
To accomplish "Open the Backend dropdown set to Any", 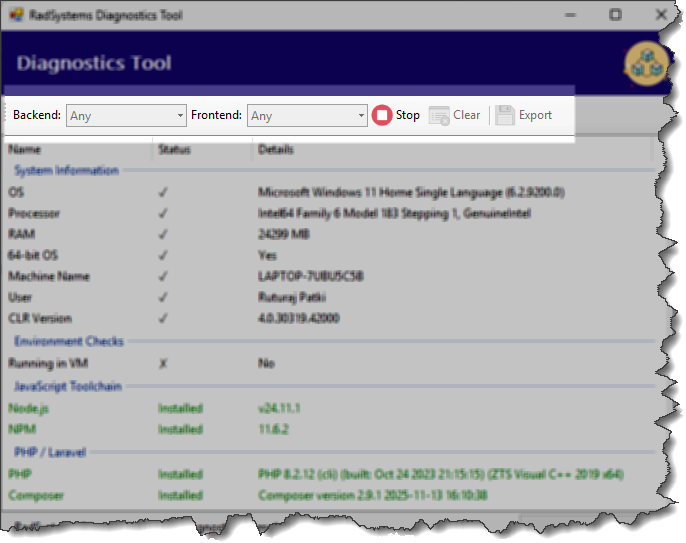I will (x=126, y=116).
